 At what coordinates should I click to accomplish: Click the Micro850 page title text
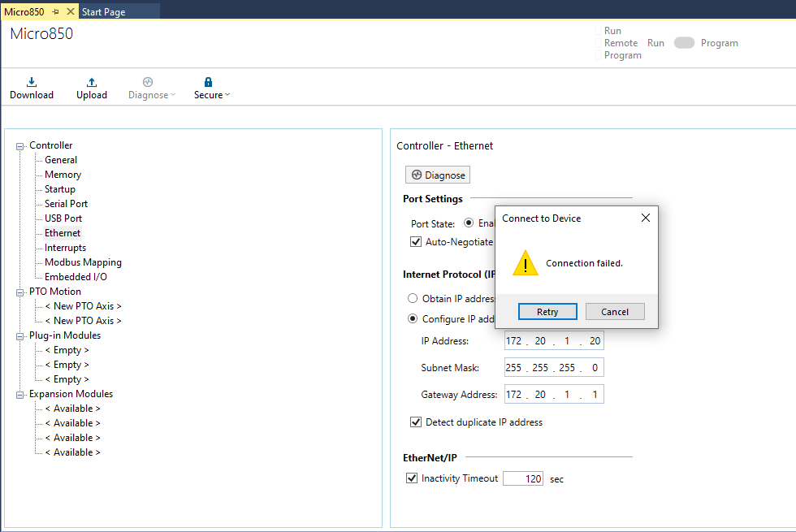click(x=41, y=33)
